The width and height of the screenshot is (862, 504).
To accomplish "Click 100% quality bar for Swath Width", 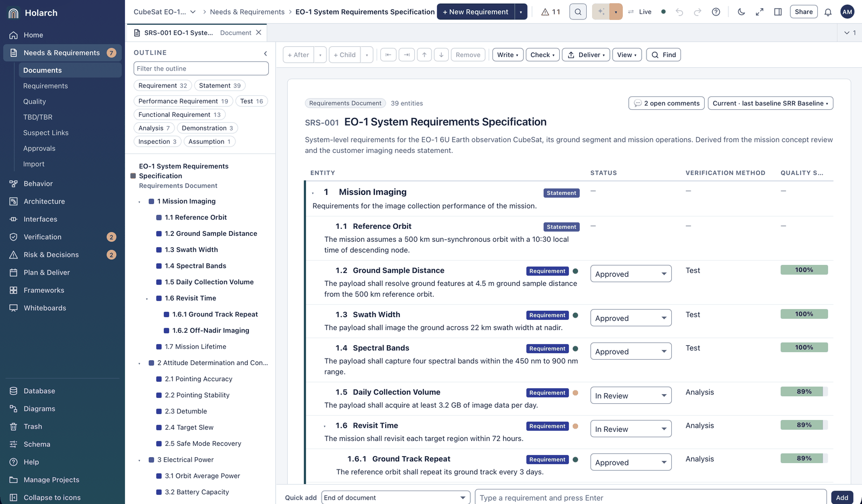I will pyautogui.click(x=804, y=314).
